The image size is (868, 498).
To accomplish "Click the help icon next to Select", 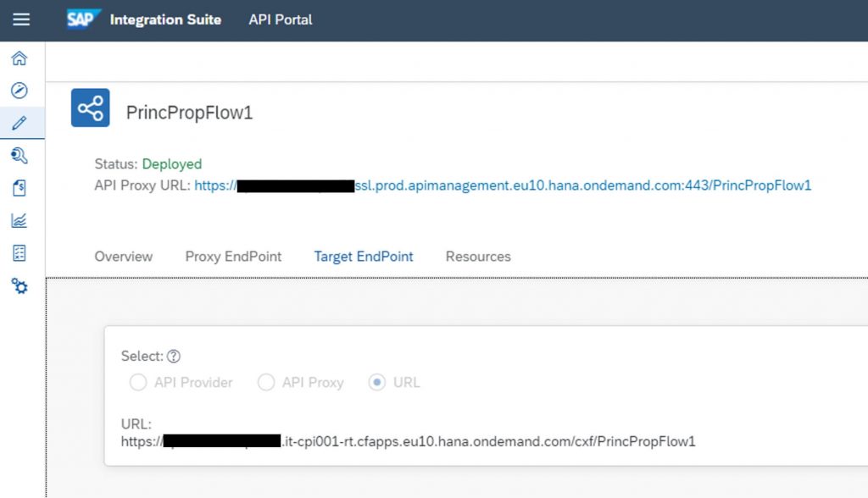I will tap(174, 357).
